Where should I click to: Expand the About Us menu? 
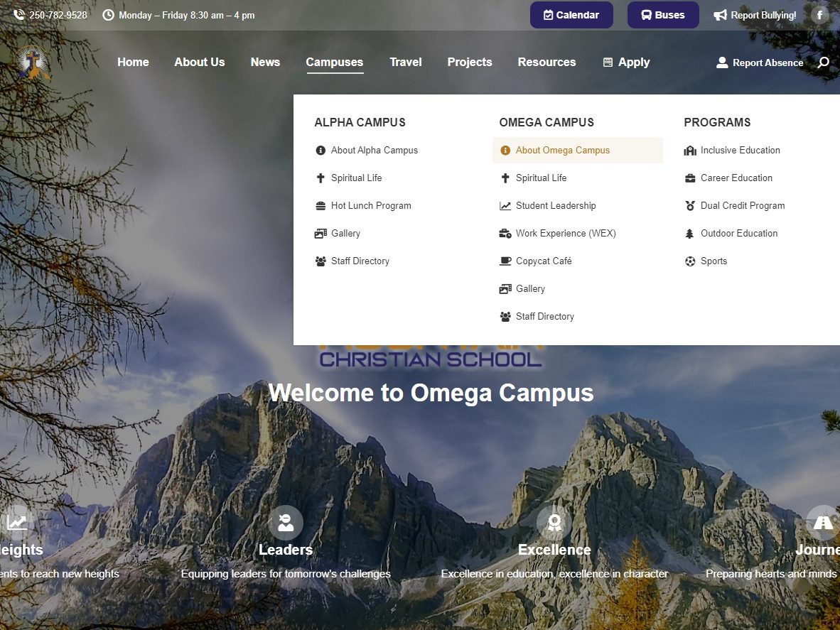pyautogui.click(x=200, y=63)
